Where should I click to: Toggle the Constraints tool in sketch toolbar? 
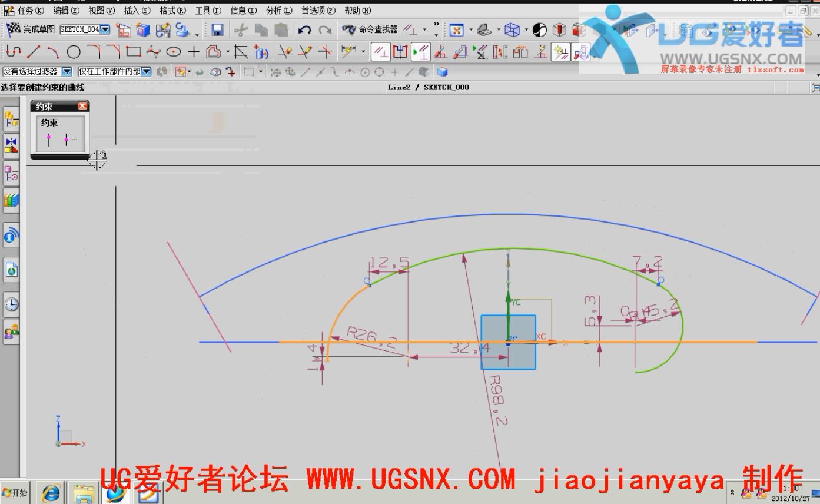(381, 52)
